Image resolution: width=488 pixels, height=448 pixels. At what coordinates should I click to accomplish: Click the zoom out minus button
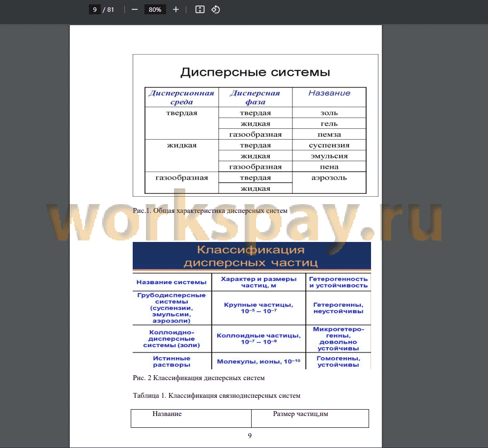135,10
